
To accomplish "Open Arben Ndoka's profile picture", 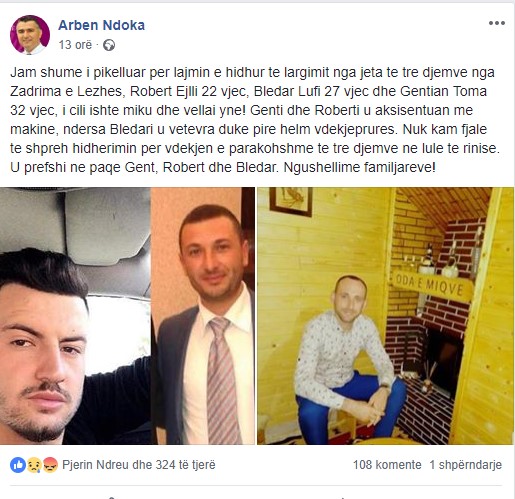I will click(x=30, y=35).
